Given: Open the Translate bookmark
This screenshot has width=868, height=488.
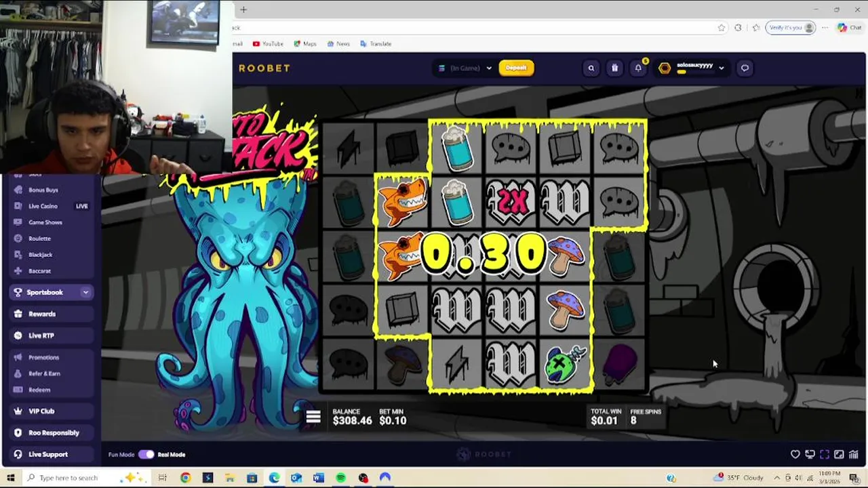Looking at the screenshot, I should 376,43.
